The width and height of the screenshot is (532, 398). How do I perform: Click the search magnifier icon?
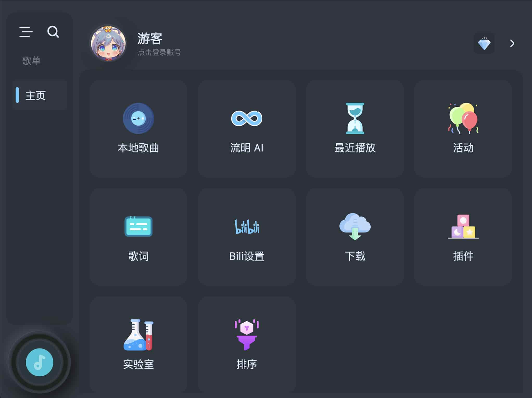coord(53,32)
